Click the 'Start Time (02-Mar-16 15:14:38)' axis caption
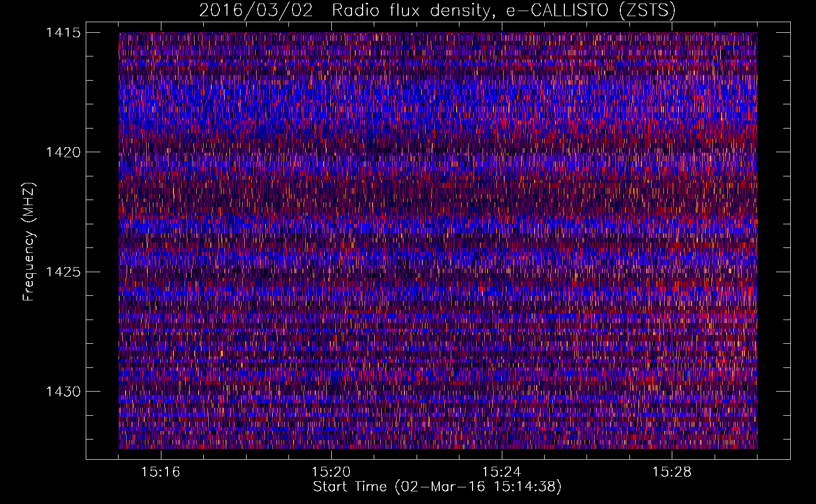The image size is (816, 504). (437, 487)
